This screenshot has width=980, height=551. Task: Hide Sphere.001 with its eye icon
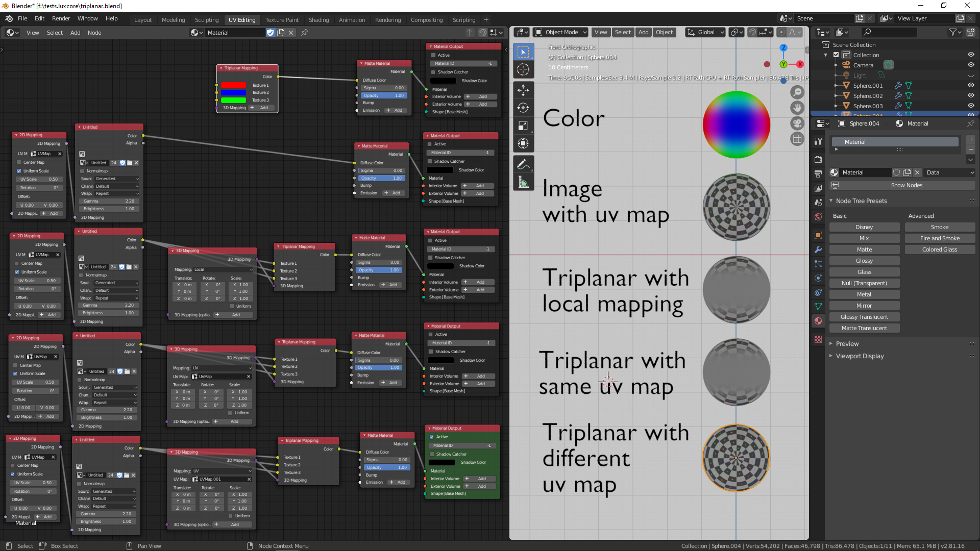point(971,86)
